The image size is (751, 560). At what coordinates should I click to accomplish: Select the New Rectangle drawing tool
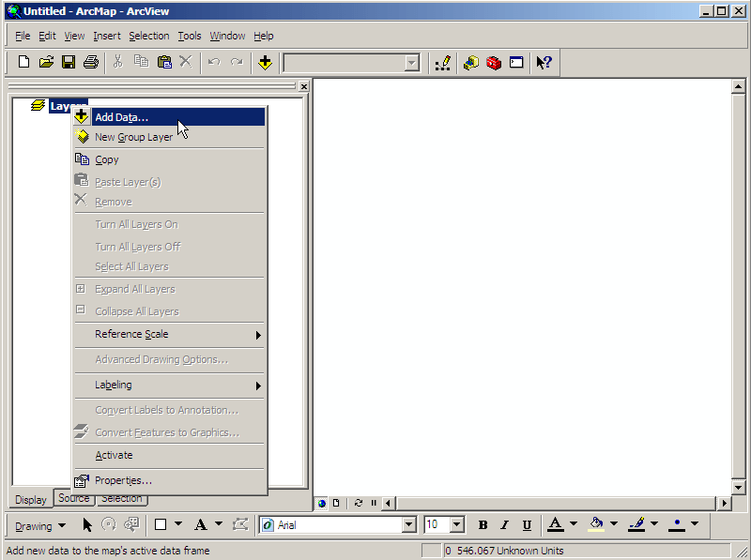[161, 525]
